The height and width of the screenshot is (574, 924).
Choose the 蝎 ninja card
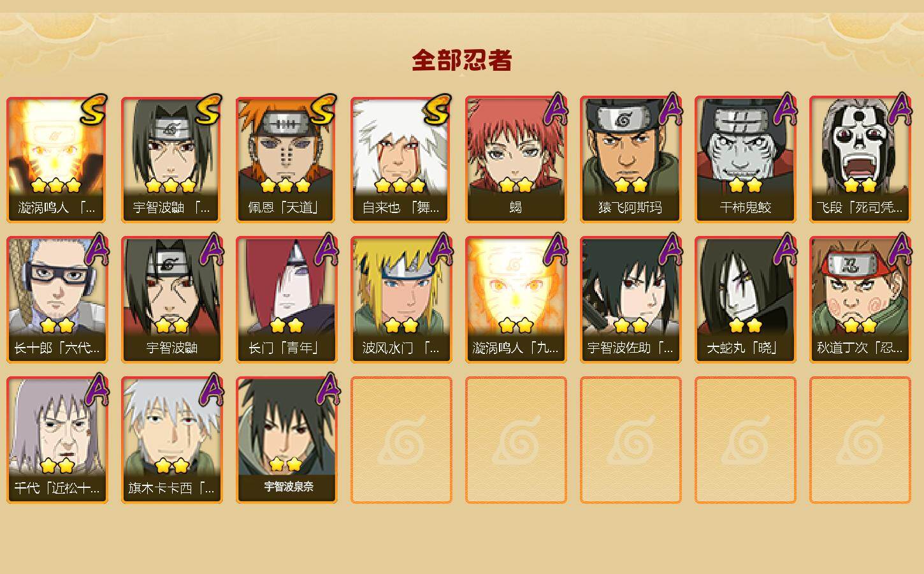pos(516,159)
